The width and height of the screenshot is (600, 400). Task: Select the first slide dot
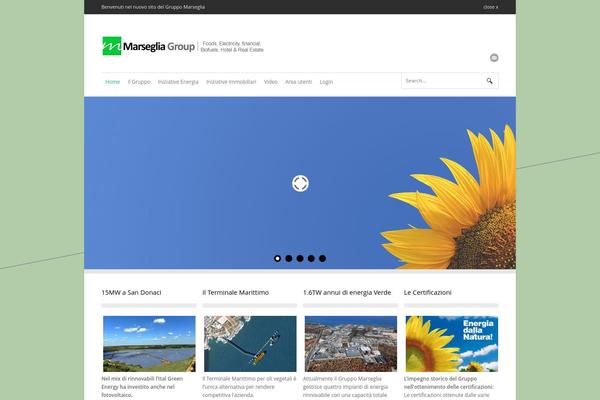pos(277,258)
